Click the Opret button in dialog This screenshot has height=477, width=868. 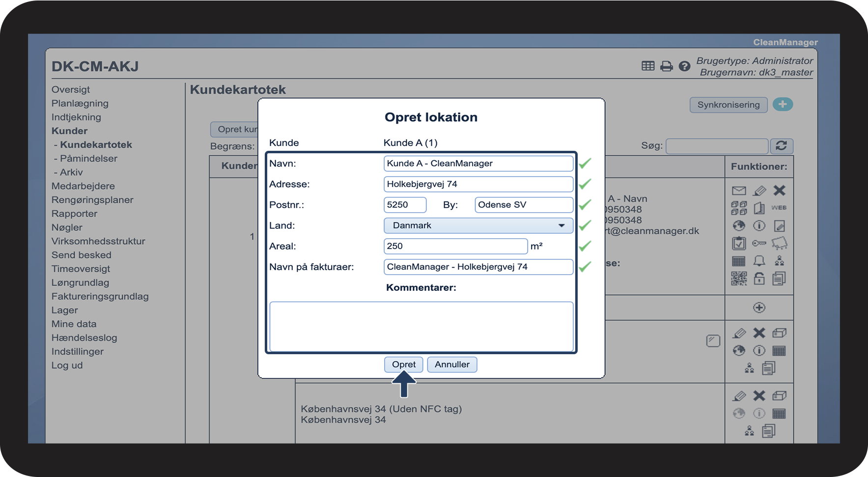[x=403, y=365]
